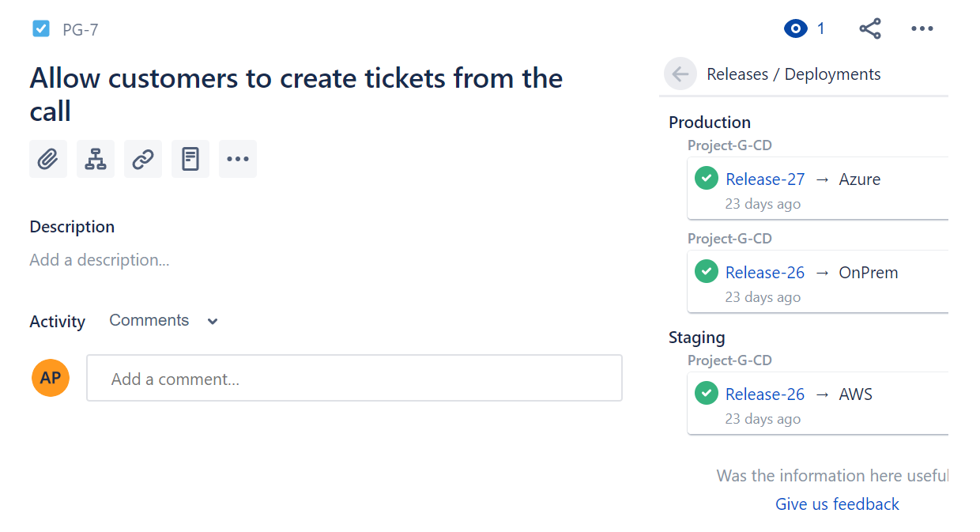
Task: Add a child issue via hierarchy icon
Action: [96, 159]
